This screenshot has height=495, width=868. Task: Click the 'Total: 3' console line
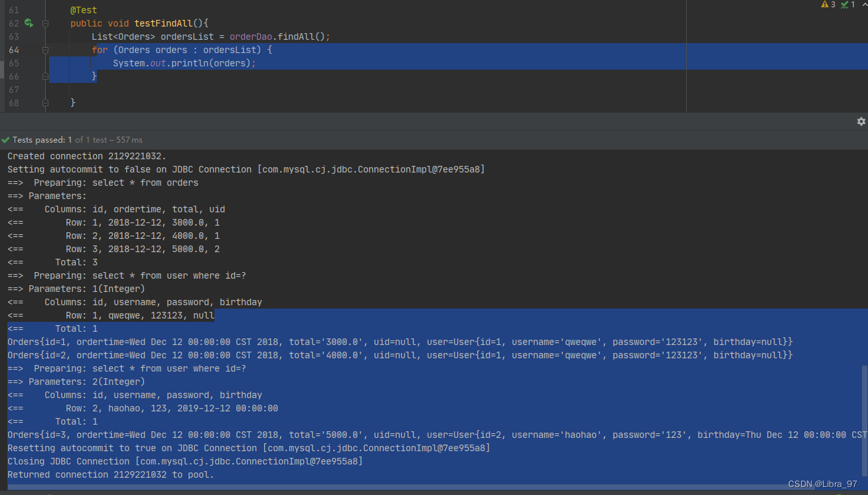tap(52, 262)
